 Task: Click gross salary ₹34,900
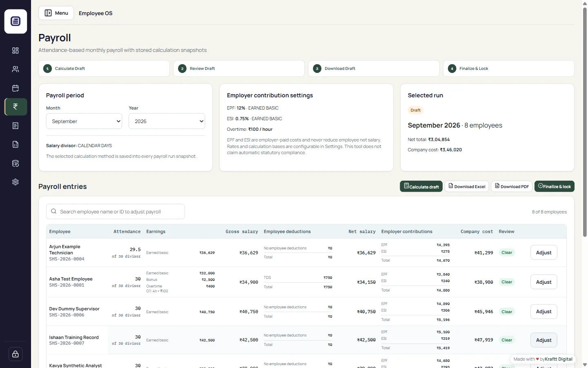pyautogui.click(x=249, y=282)
